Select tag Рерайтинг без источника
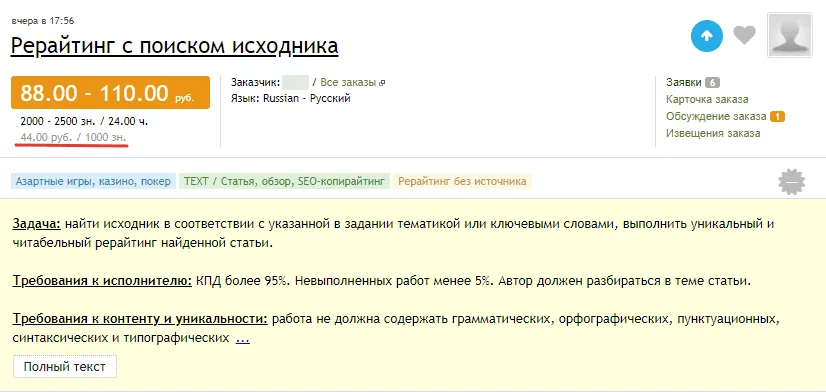 (462, 181)
